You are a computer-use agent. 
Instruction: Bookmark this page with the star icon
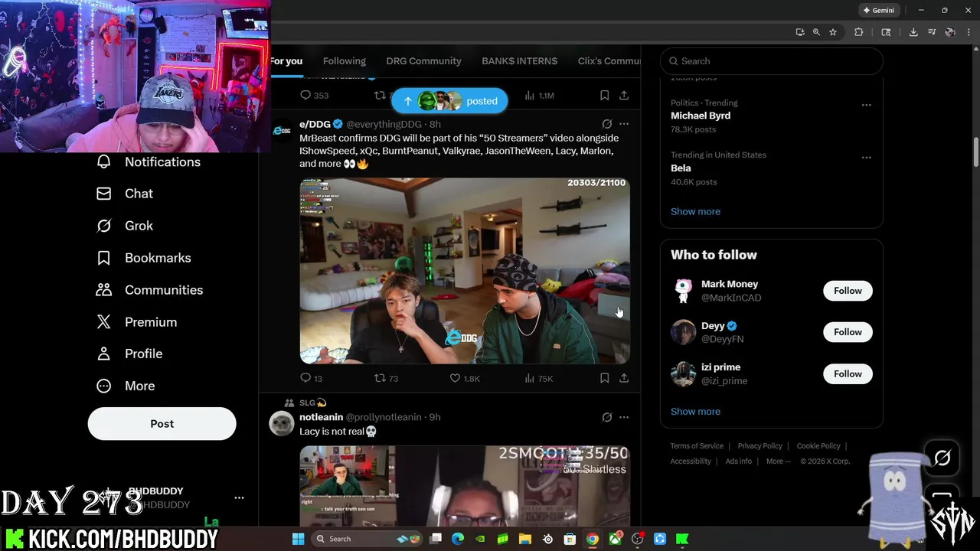pyautogui.click(x=833, y=32)
